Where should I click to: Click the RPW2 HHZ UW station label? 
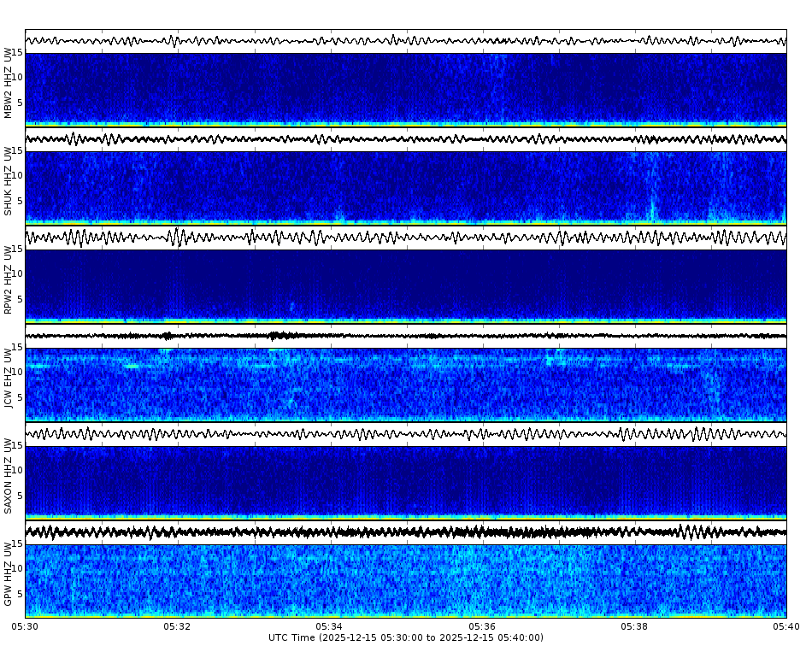9,282
